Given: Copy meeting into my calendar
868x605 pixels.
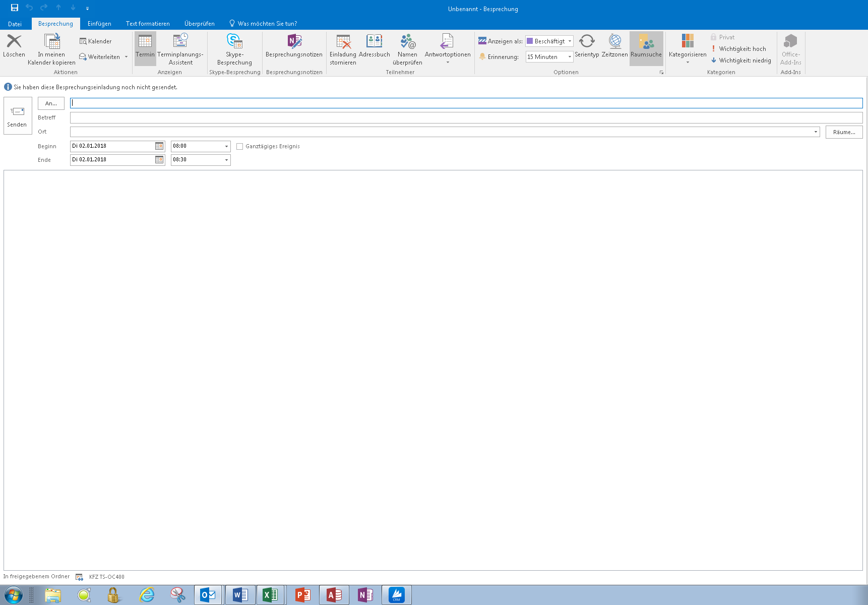Looking at the screenshot, I should (x=51, y=49).
